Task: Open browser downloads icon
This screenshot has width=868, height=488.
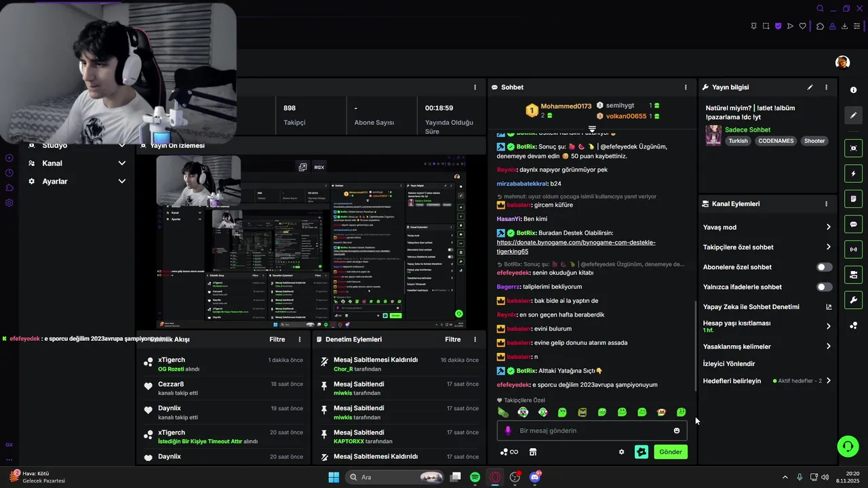Action: (x=844, y=26)
